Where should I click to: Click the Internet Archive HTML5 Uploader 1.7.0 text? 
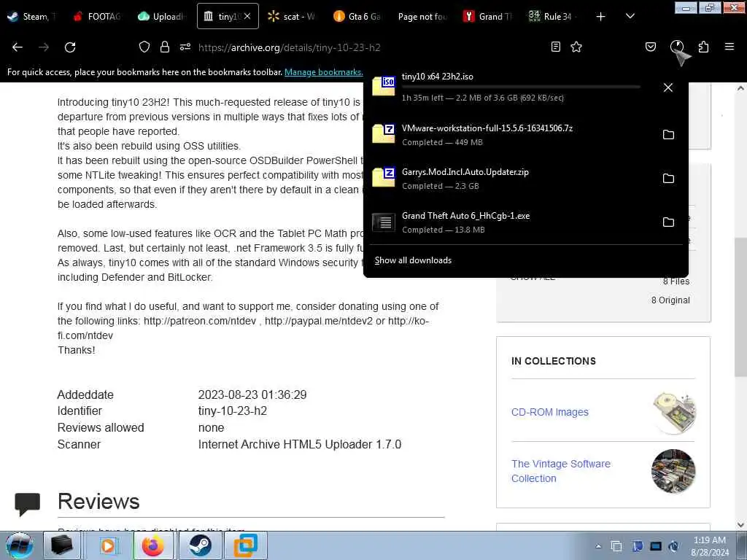point(300,444)
